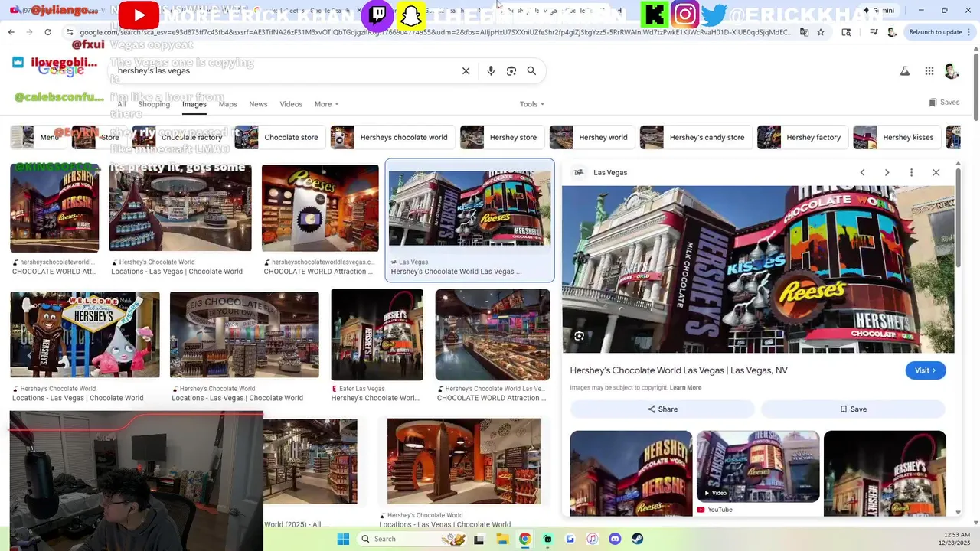Screen dimensions: 980x551
Task: Open Steam from the taskbar
Action: click(637, 539)
